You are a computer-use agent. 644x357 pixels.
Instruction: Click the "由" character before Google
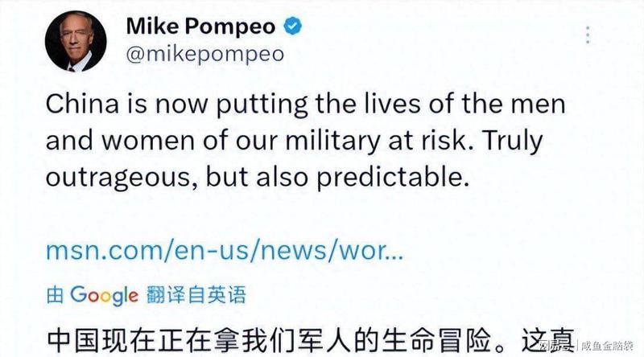click(56, 294)
